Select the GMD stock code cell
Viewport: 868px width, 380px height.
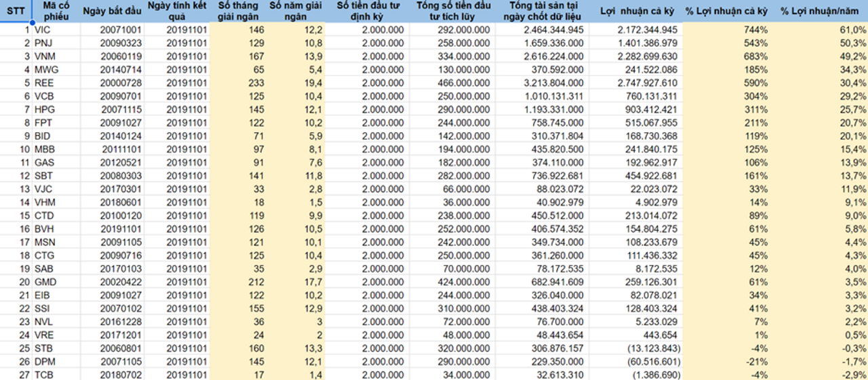tap(45, 282)
